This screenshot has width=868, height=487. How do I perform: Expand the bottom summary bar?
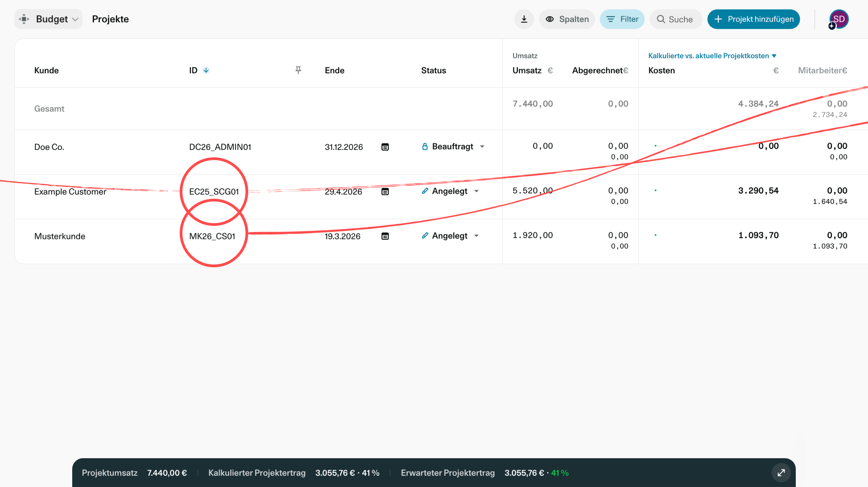click(781, 472)
